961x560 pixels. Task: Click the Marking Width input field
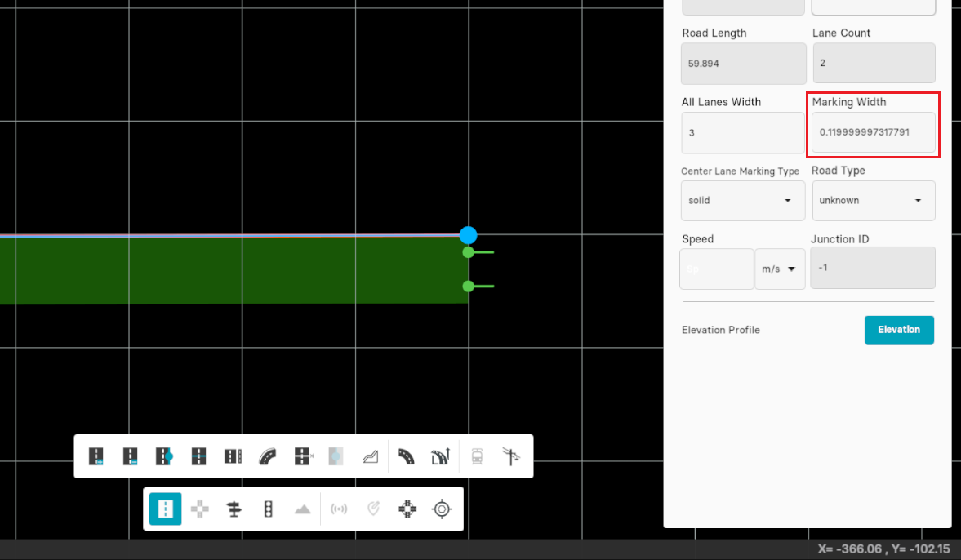pyautogui.click(x=873, y=132)
